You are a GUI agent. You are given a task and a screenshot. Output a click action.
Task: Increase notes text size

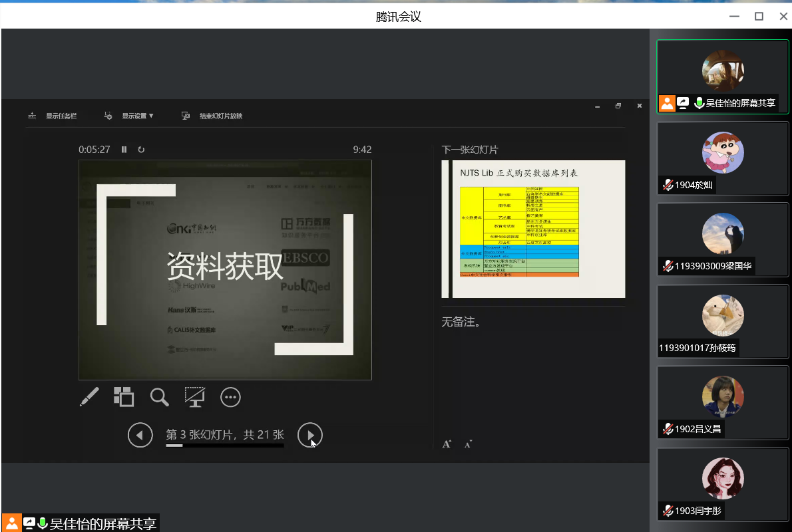pyautogui.click(x=447, y=444)
